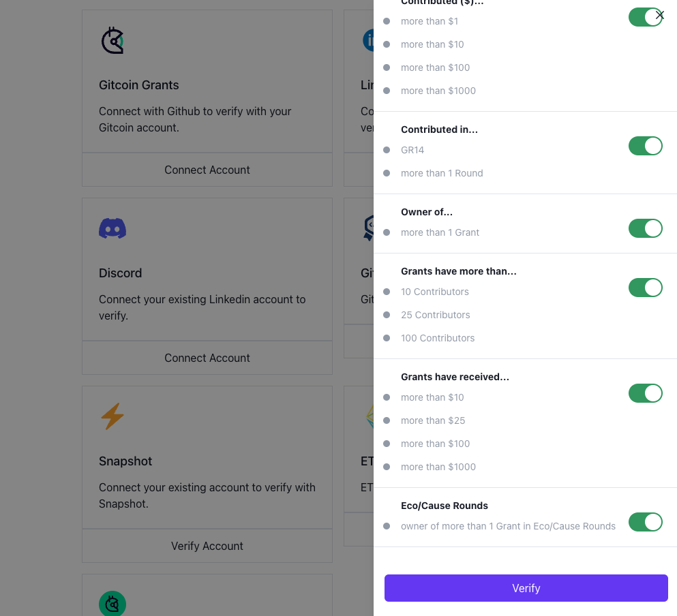677x616 pixels.
Task: Close the side panel with X
Action: 659,15
